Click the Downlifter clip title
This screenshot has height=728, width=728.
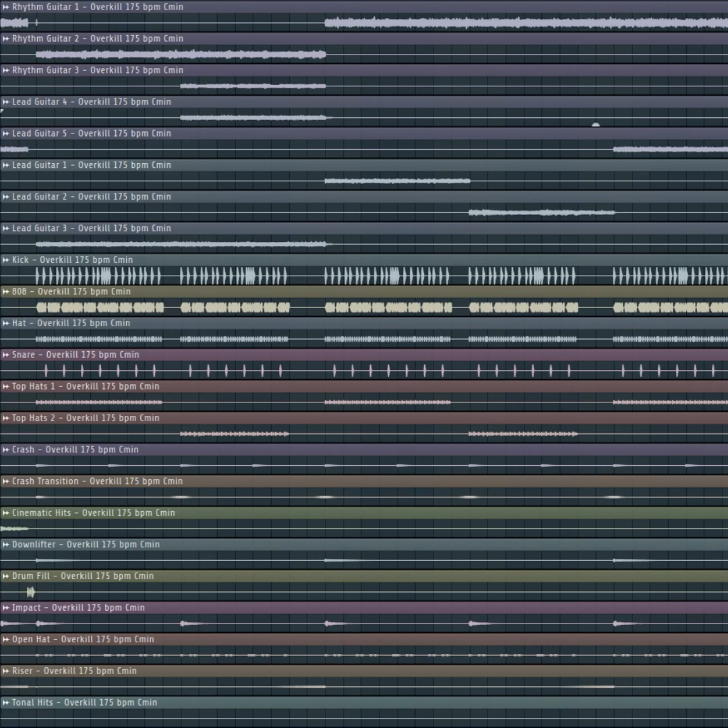[x=86, y=545]
